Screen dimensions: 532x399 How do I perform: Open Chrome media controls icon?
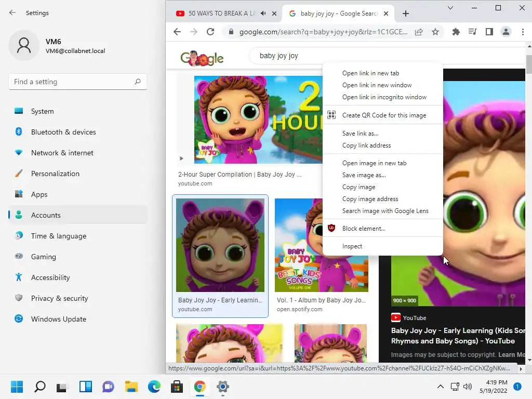coord(472,32)
